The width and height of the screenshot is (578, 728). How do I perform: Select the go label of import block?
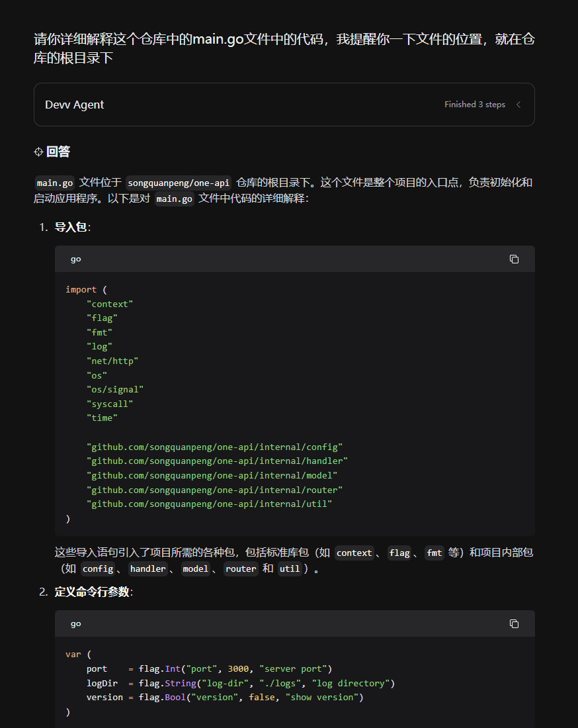75,259
